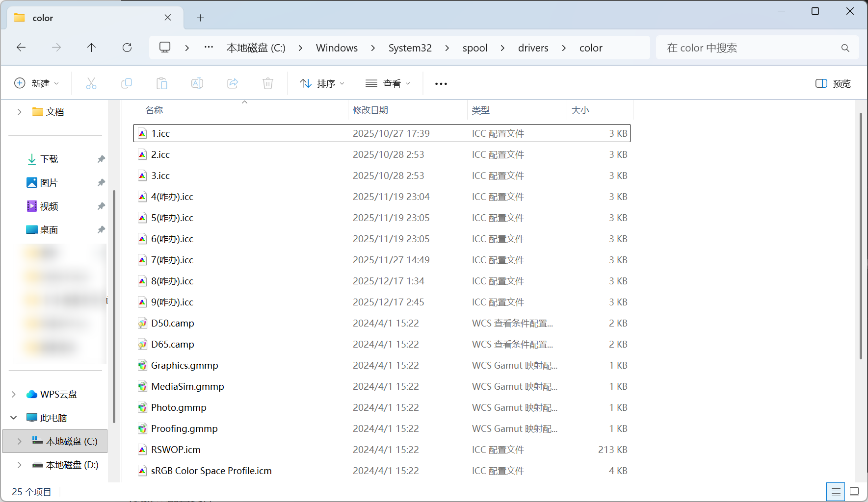868x502 pixels.
Task: Switch to details view in status bar
Action: [836, 492]
